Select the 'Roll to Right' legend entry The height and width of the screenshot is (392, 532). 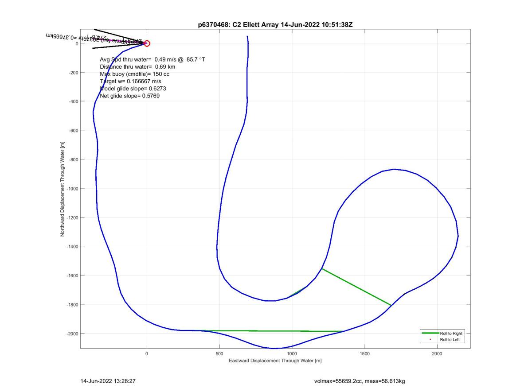451,333
